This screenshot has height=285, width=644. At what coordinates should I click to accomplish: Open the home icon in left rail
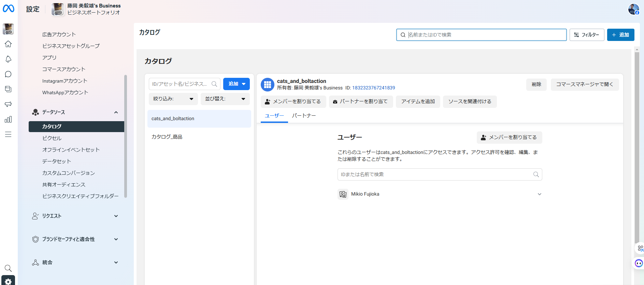click(8, 44)
